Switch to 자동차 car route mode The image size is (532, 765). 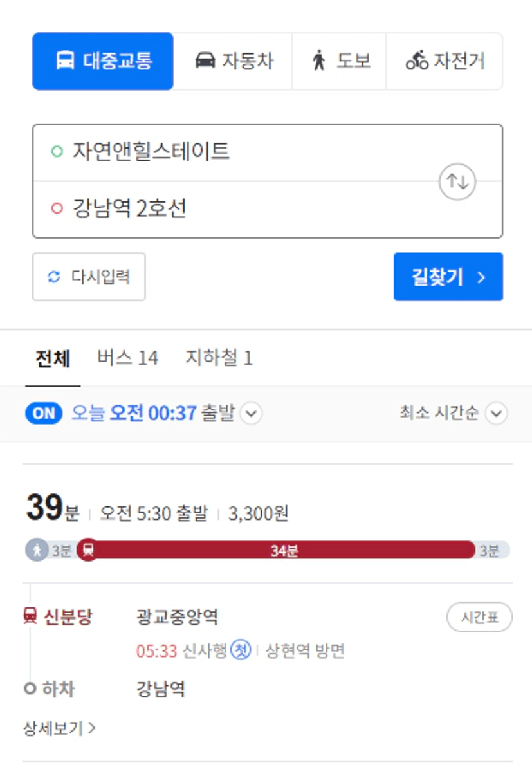(x=233, y=62)
